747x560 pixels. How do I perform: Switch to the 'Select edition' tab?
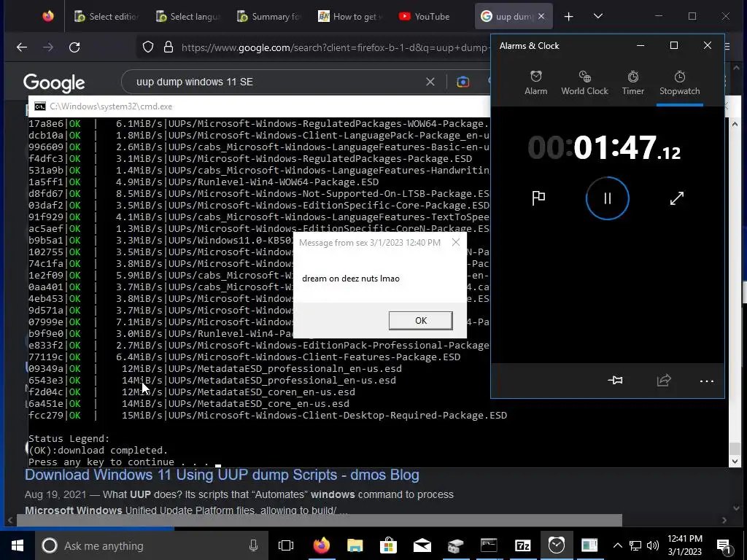tap(107, 17)
